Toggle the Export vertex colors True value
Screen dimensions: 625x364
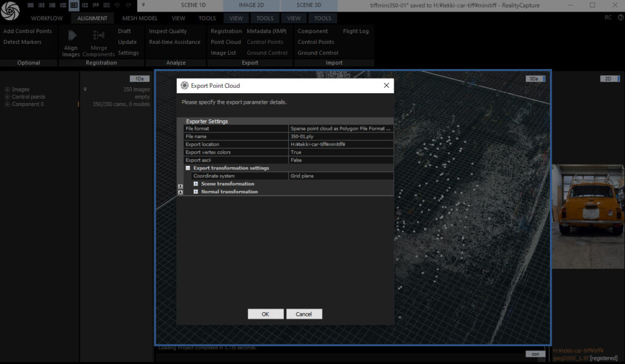pyautogui.click(x=340, y=152)
